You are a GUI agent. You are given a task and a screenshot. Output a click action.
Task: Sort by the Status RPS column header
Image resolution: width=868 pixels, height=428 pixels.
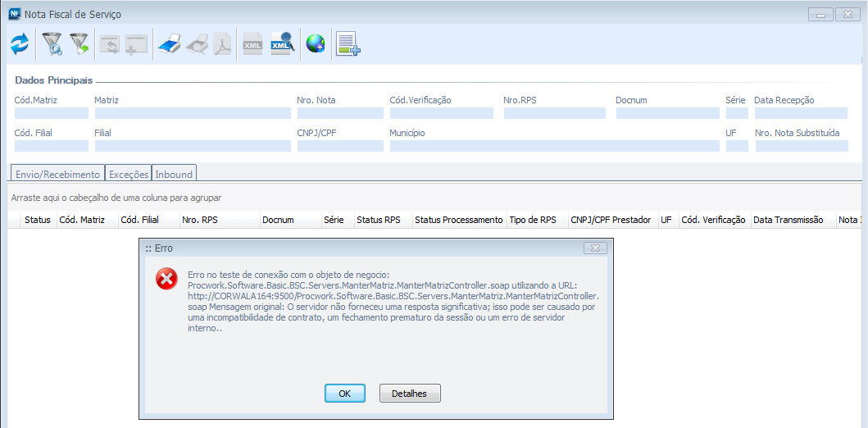383,220
